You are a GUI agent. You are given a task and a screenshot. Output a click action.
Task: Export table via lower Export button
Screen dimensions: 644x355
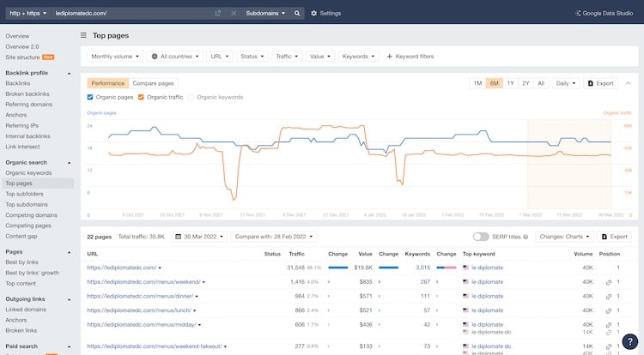(614, 237)
